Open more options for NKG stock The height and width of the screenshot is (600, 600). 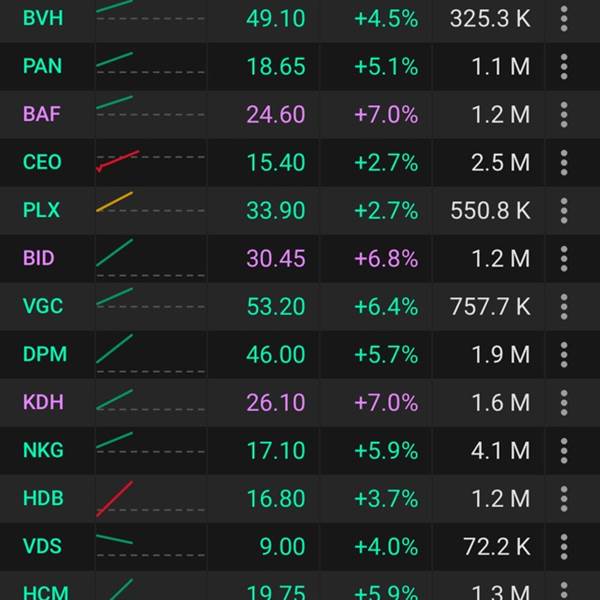564,450
